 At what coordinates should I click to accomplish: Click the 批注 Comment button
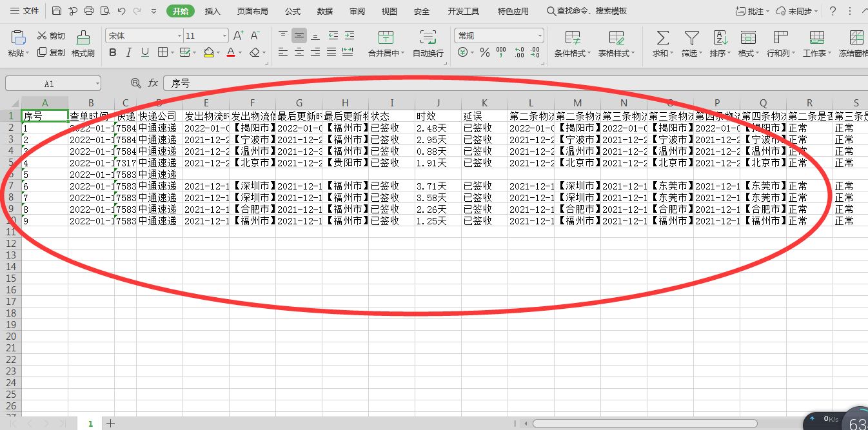pyautogui.click(x=752, y=12)
